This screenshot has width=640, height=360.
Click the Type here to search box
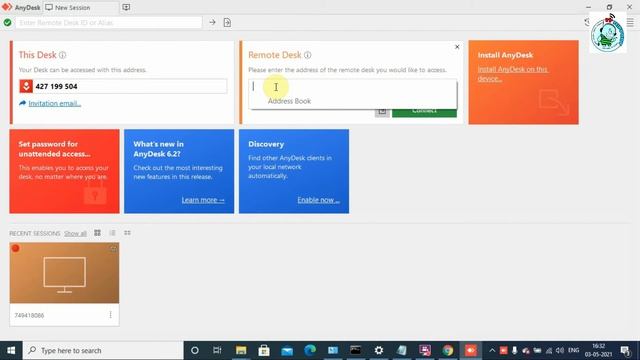(x=103, y=350)
